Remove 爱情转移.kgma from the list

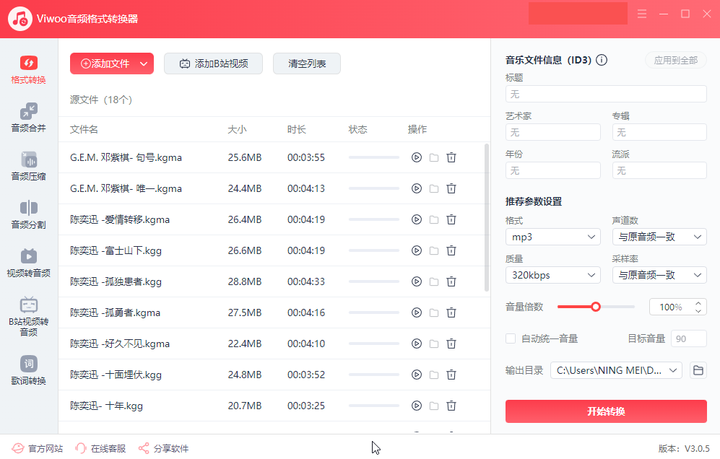click(x=451, y=219)
